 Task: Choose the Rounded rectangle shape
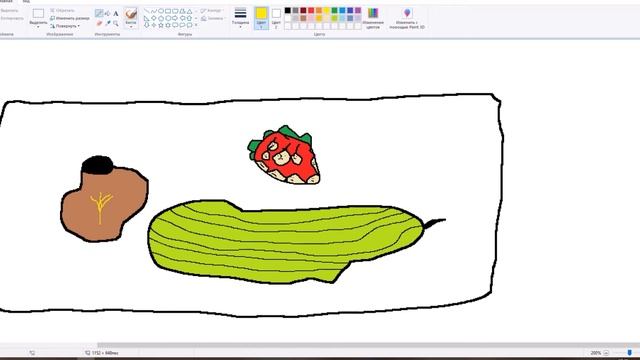175,11
